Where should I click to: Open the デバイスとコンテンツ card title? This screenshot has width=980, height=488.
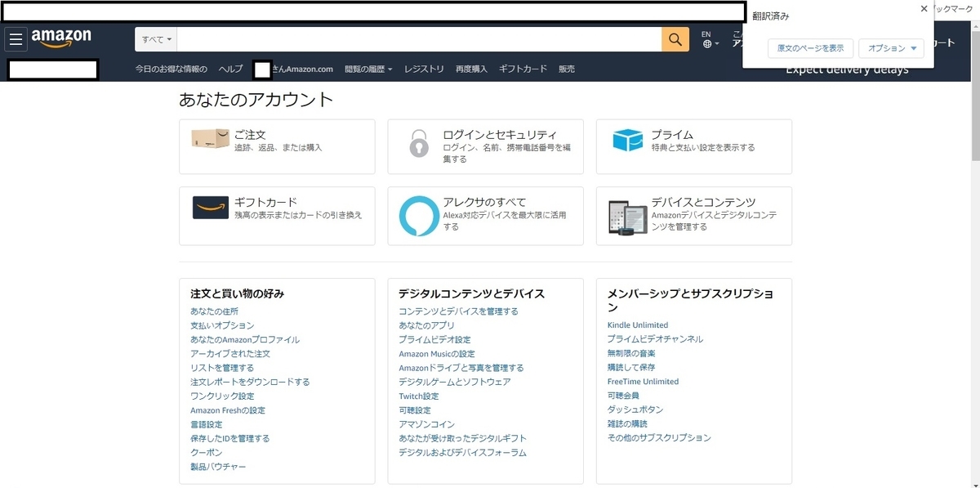tap(703, 202)
